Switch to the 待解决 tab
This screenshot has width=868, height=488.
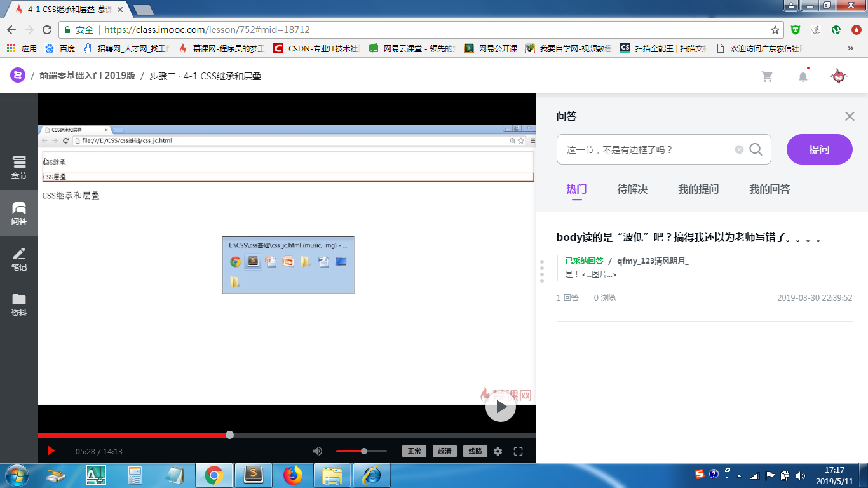(632, 189)
